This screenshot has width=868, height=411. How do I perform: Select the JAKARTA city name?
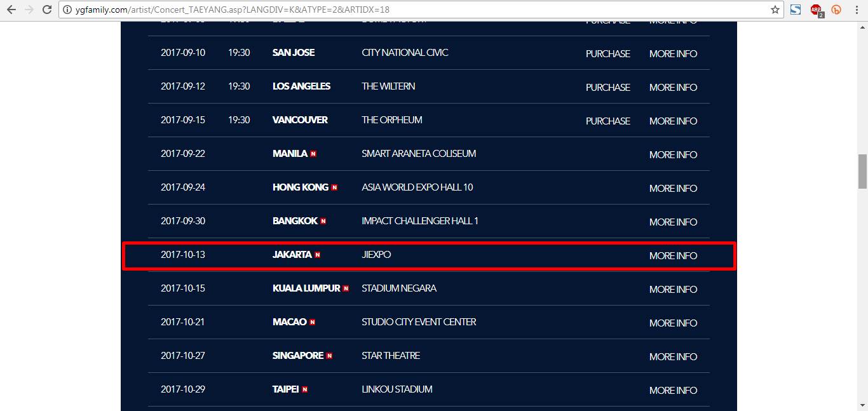[292, 255]
